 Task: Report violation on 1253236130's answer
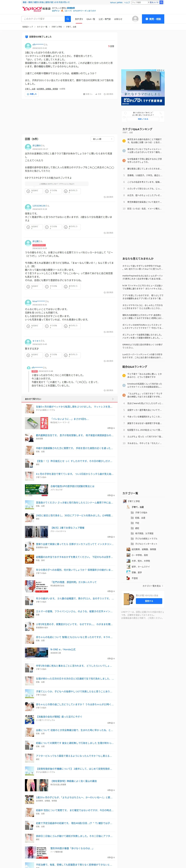(108, 233)
